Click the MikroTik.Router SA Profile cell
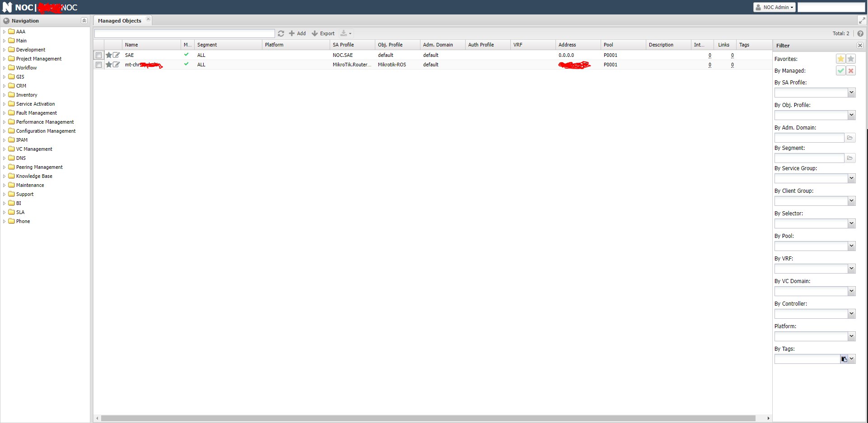 (352, 65)
